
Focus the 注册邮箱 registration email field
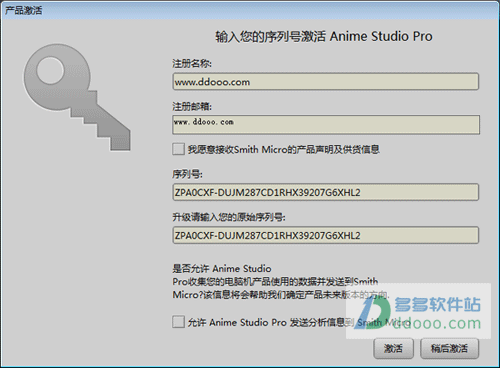[326, 125]
